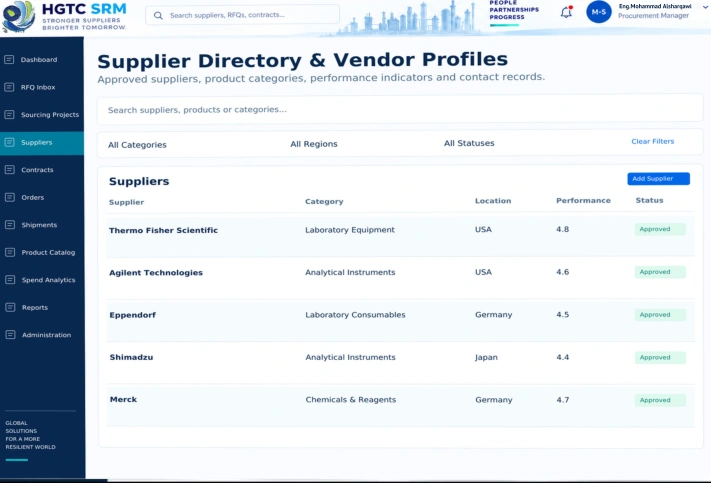This screenshot has width=711, height=483.
Task: Click the Dashboard sidebar icon
Action: tap(9, 59)
